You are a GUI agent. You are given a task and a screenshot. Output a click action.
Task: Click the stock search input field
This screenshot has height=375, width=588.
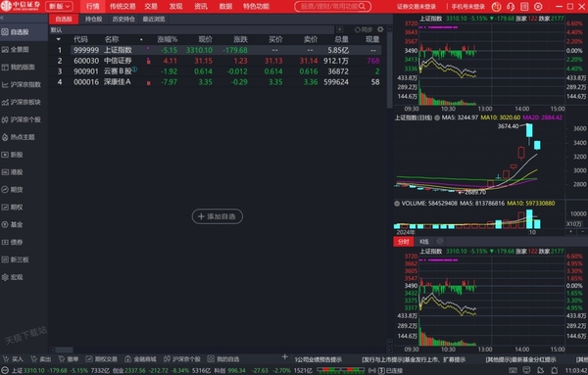pyautogui.click(x=332, y=7)
